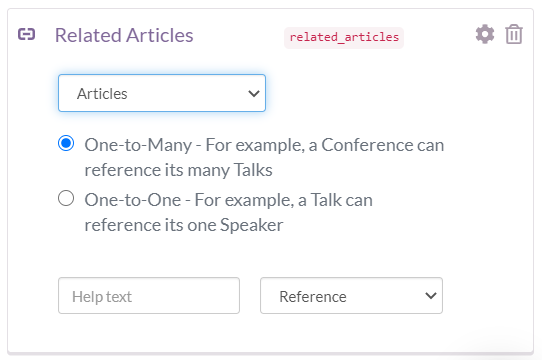542x360 pixels.
Task: Click the 'reference its many Talks' text line
Action: 178,170
